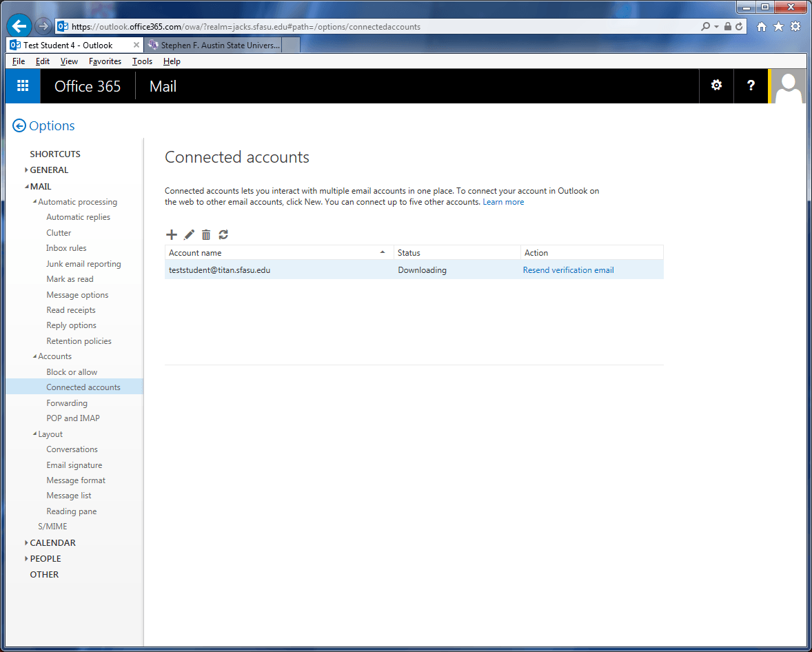Open the Office 365 app launcher grid
This screenshot has height=652, width=812.
pos(23,86)
